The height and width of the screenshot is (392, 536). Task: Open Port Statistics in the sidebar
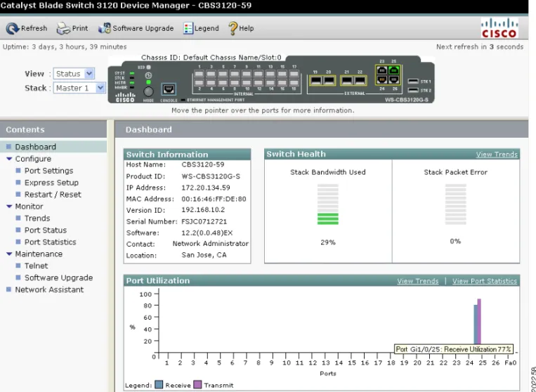click(x=51, y=242)
